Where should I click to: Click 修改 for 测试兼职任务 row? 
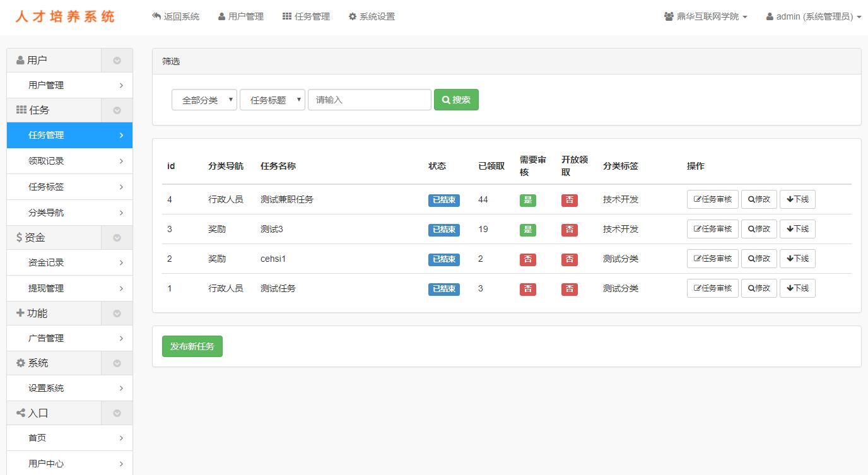[759, 199]
